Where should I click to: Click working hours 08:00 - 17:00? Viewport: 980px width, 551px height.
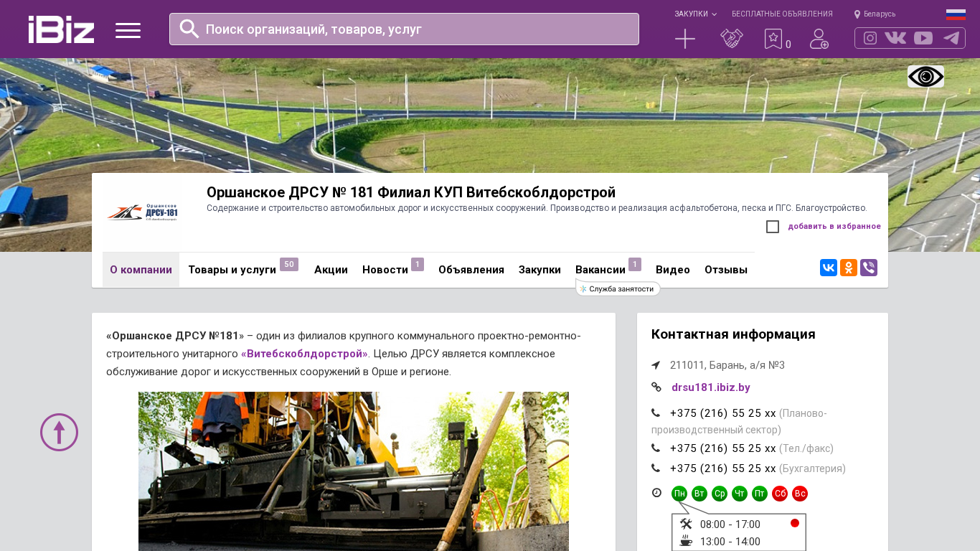(x=730, y=524)
